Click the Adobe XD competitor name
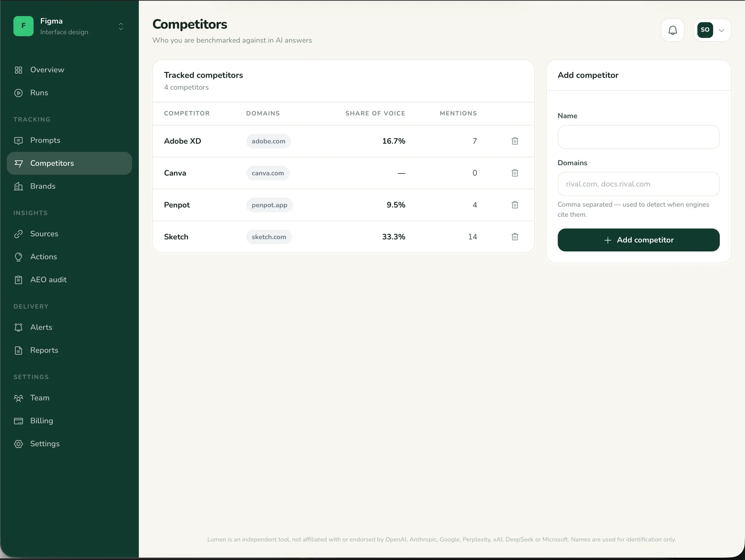745x560 pixels. pos(182,141)
